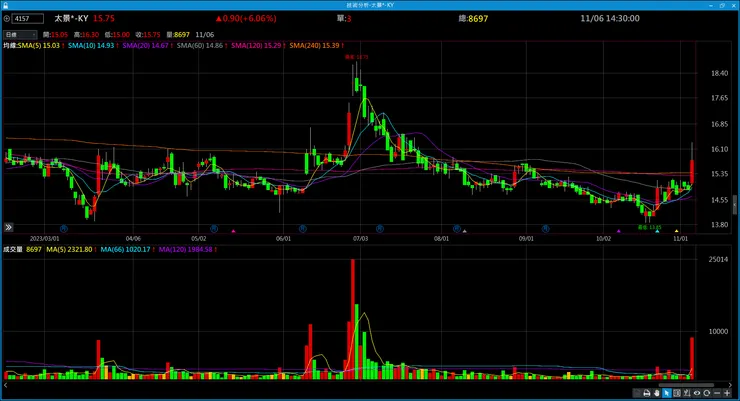
Task: Click the yellow triangle marker near 11/01
Action: click(676, 231)
